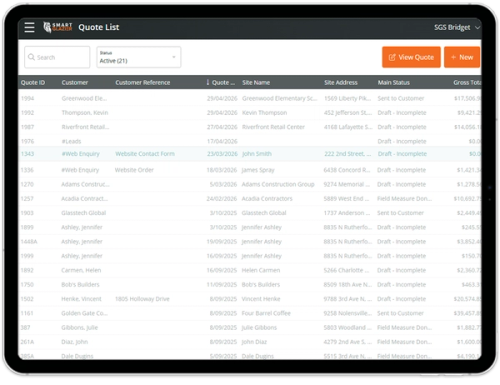Sort by Quote date column header
Viewport: 500px width, 385px height.
[x=221, y=83]
